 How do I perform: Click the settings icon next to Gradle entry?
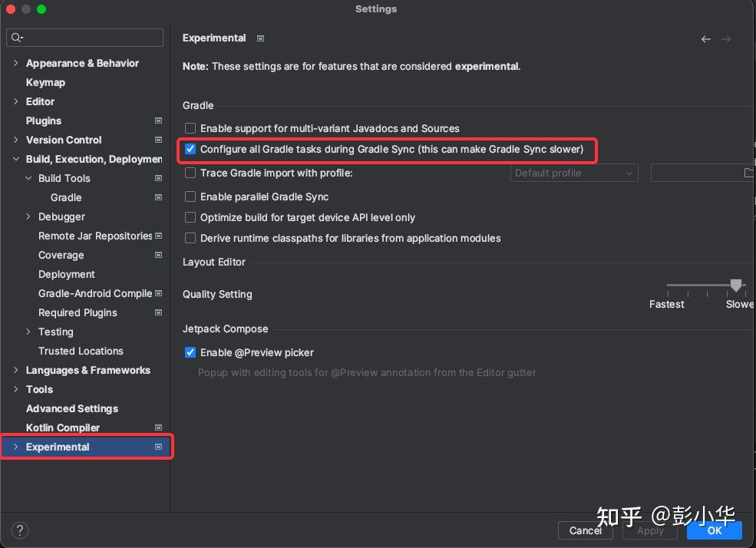(x=158, y=197)
